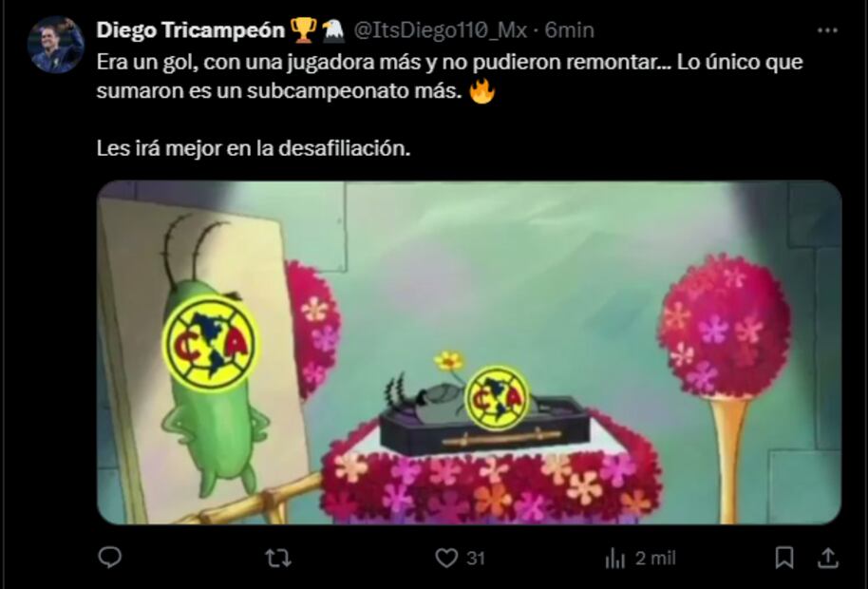Bookmark this post
Viewport: 868px width, 589px height.
[783, 558]
